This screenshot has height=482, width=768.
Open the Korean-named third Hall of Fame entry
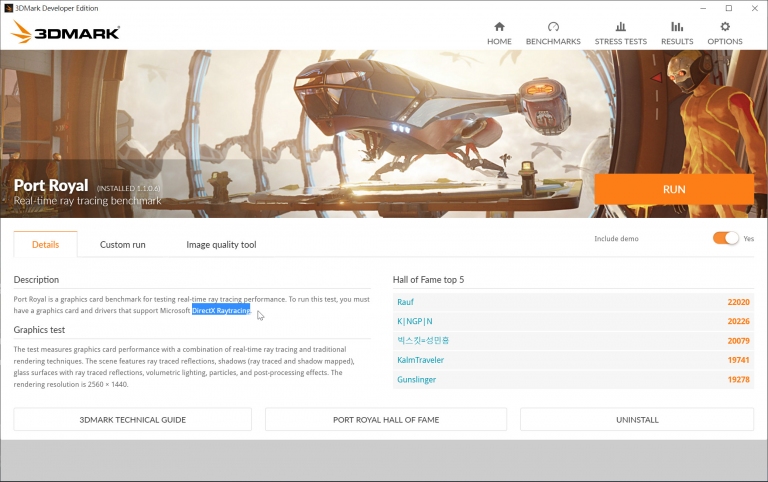423,340
